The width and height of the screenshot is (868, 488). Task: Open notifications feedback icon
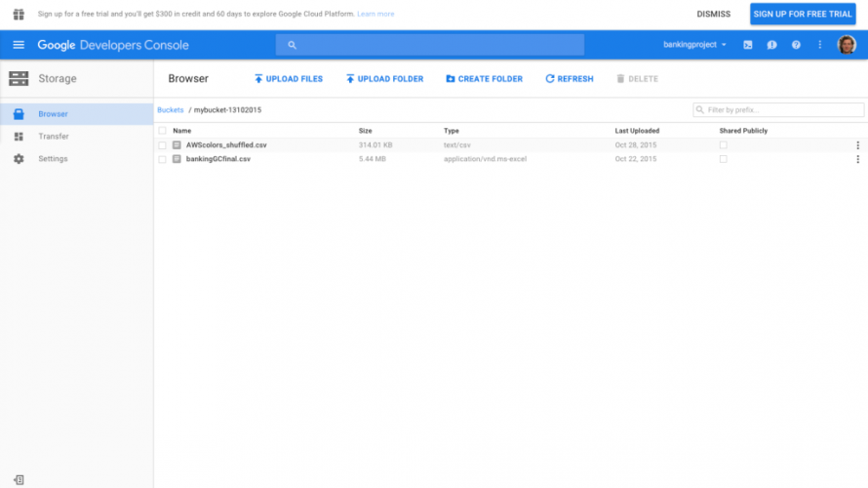tap(771, 45)
